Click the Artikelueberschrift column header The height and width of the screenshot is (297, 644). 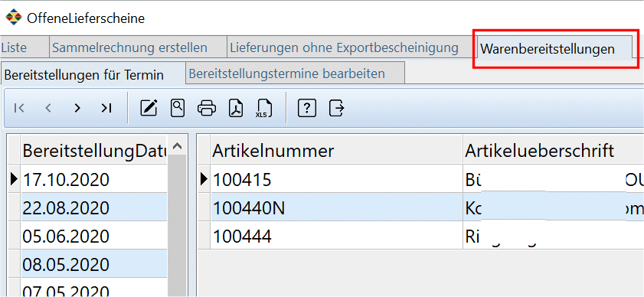(x=553, y=151)
